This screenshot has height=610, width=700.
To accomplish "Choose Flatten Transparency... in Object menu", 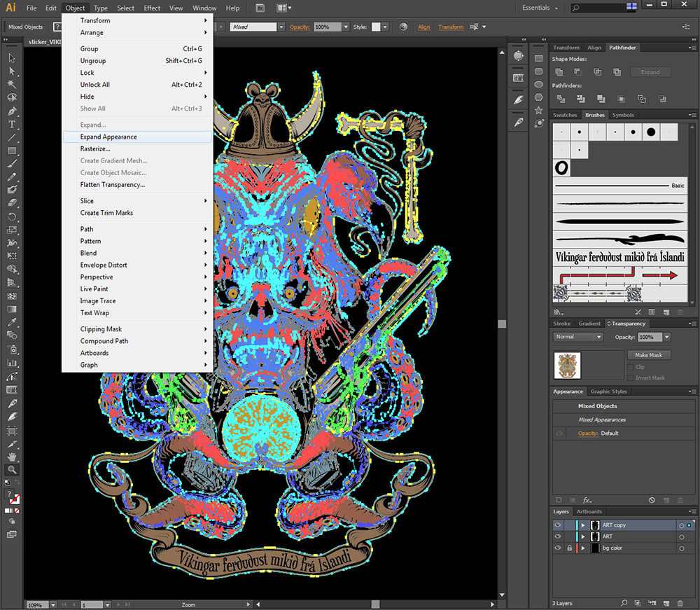I will (137, 184).
